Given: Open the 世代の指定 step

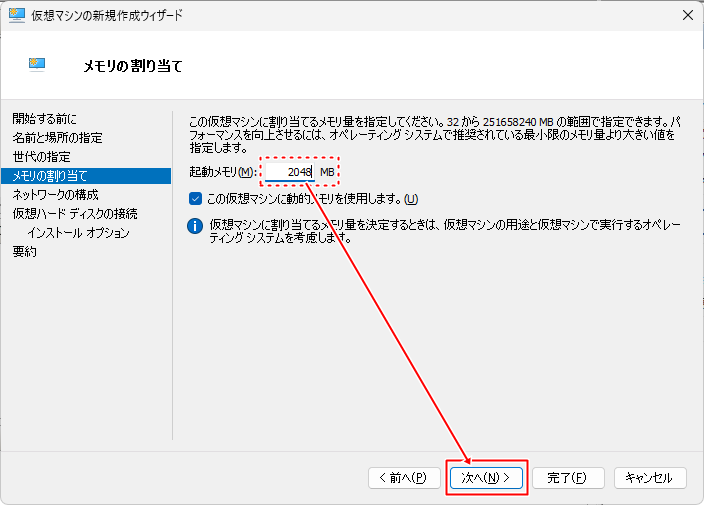Looking at the screenshot, I should tap(41, 157).
